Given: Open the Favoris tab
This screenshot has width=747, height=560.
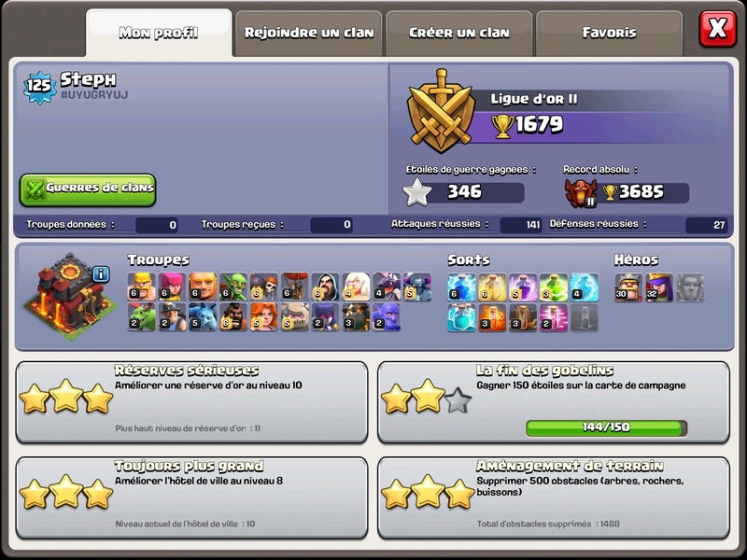Looking at the screenshot, I should point(610,34).
